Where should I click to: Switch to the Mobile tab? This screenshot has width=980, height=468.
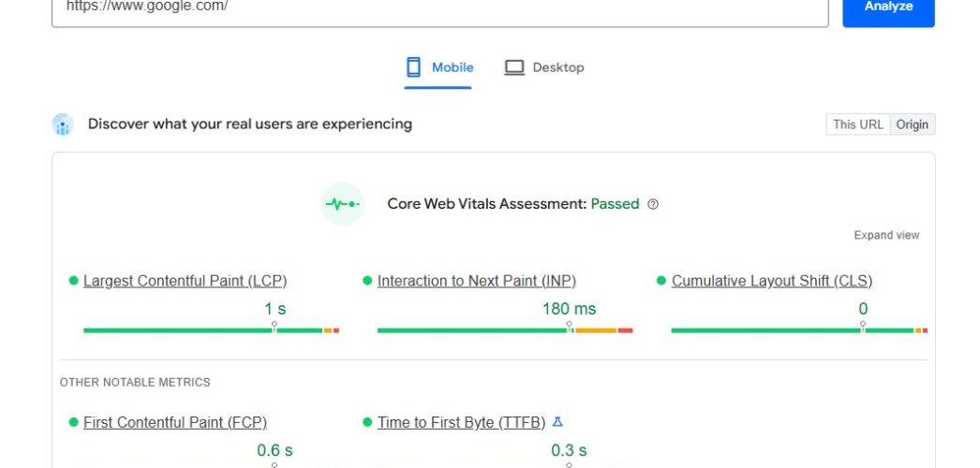point(438,67)
